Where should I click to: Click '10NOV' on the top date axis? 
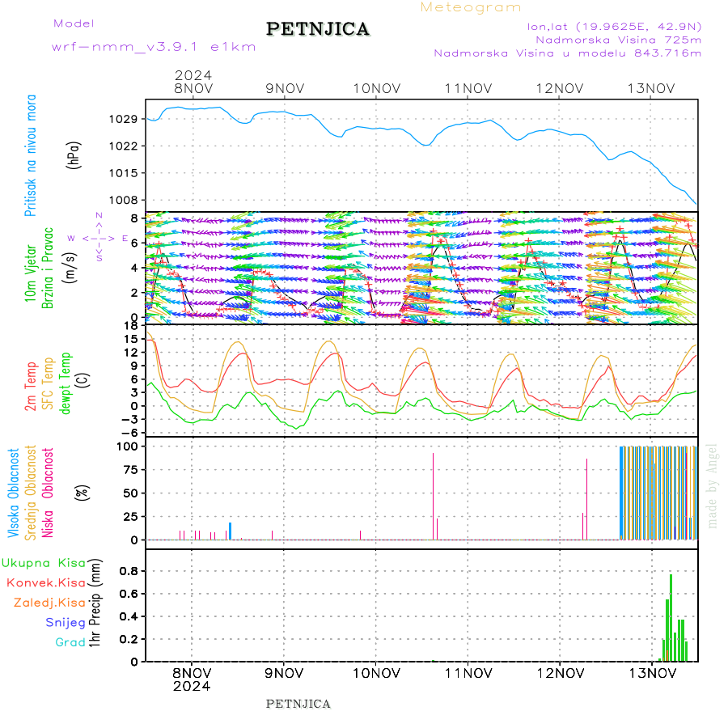pyautogui.click(x=376, y=89)
